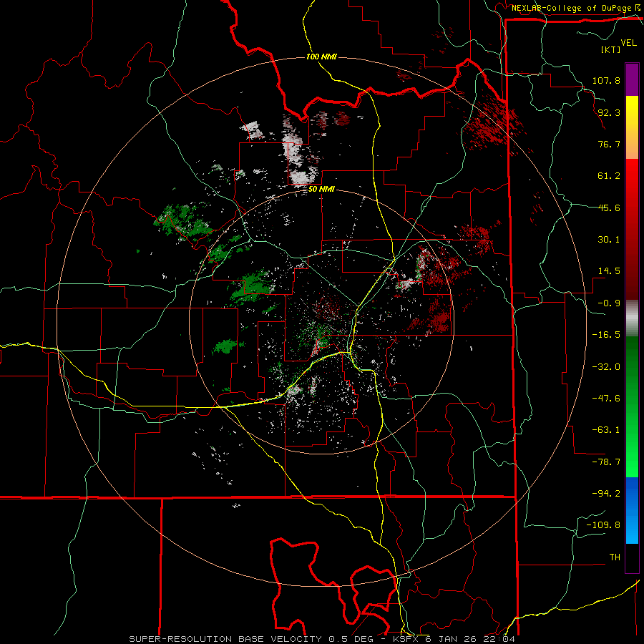This screenshot has width=644, height=644.
Task: Select the -0.9 value on velocity scale
Action: click(x=609, y=303)
